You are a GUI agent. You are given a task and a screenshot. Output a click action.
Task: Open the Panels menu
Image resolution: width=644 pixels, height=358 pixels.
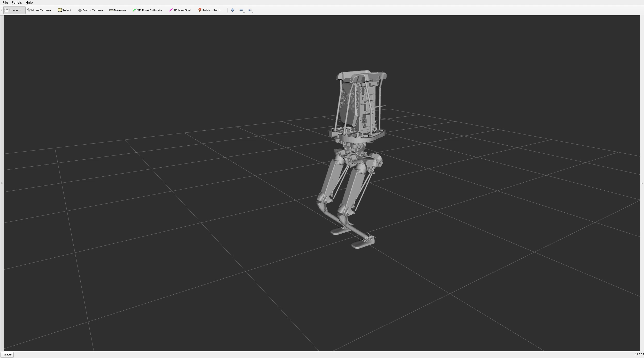(x=16, y=3)
